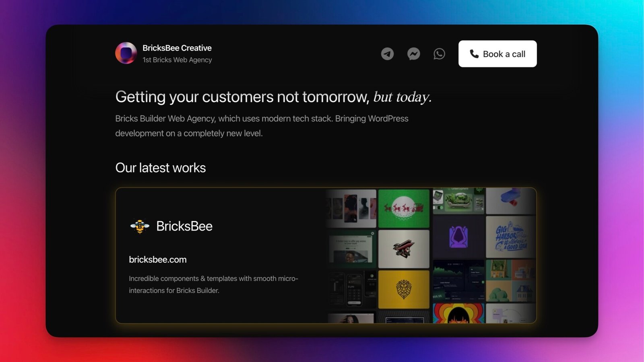
Task: Open the green reindeer golf ball thumbnail
Action: [x=404, y=209]
